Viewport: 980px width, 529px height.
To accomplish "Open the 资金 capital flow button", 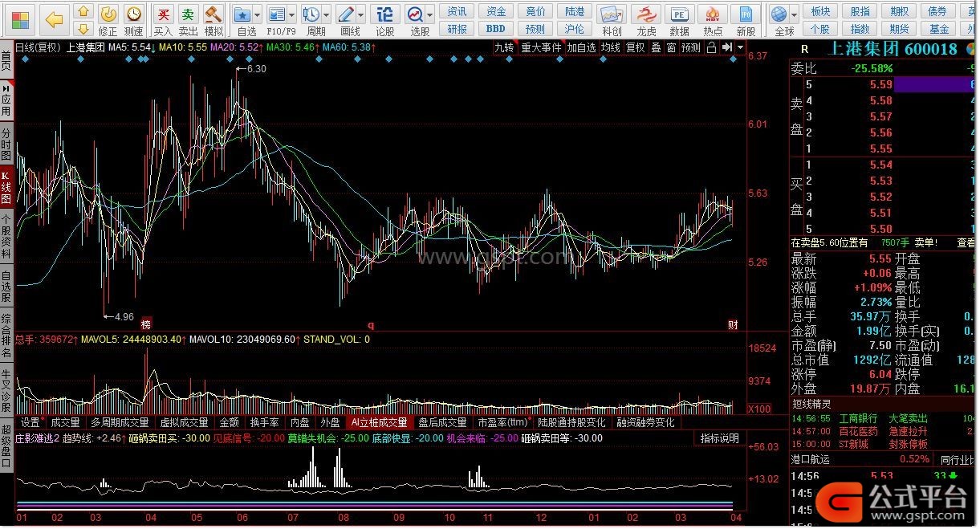I will pos(496,11).
